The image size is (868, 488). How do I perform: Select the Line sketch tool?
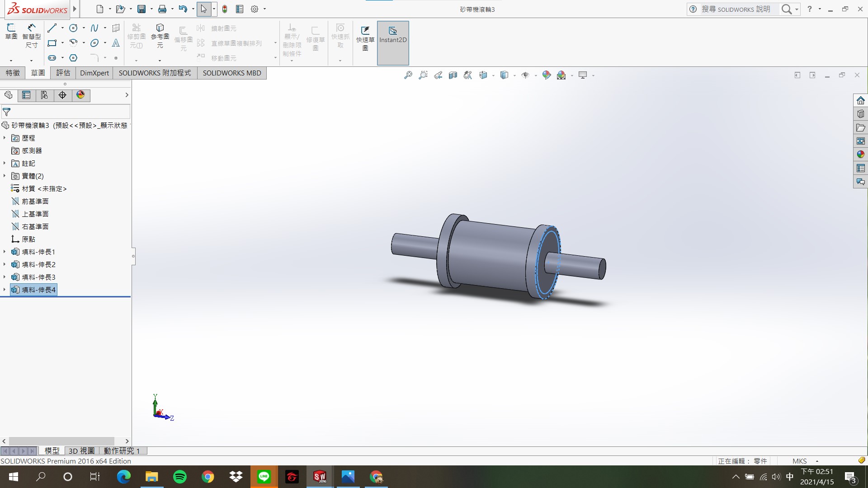point(52,28)
